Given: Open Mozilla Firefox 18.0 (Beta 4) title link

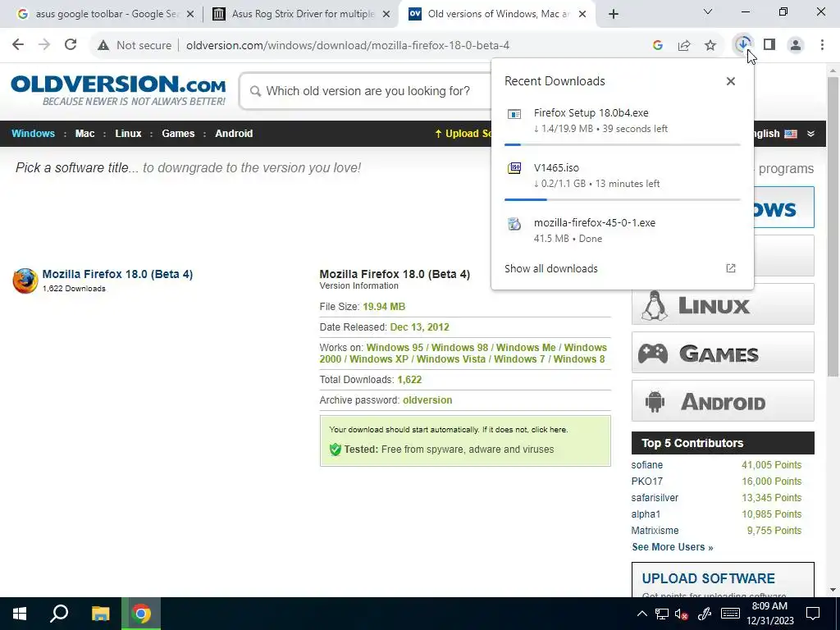Looking at the screenshot, I should click(117, 274).
